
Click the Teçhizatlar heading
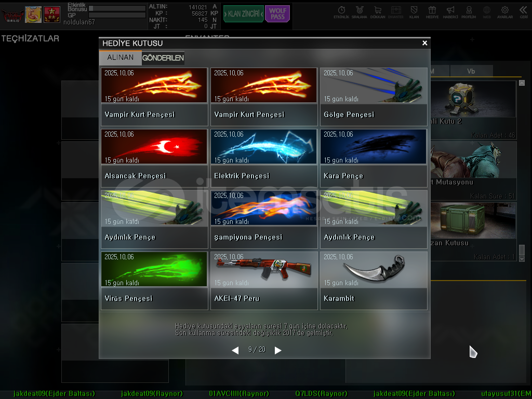[30, 38]
